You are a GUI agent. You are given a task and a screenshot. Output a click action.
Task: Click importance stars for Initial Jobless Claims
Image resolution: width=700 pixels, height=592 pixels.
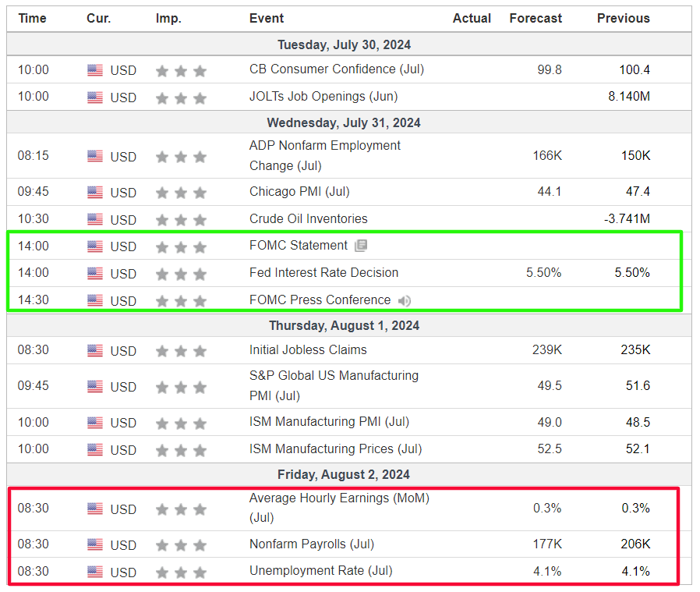[x=182, y=351]
